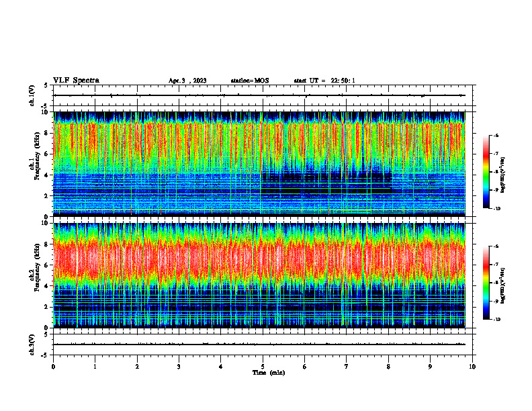Image resolution: width=532 pixels, height=411 pixels.
Task: Click the bright red band in ch.2 spectrogram
Action: pos(259,259)
